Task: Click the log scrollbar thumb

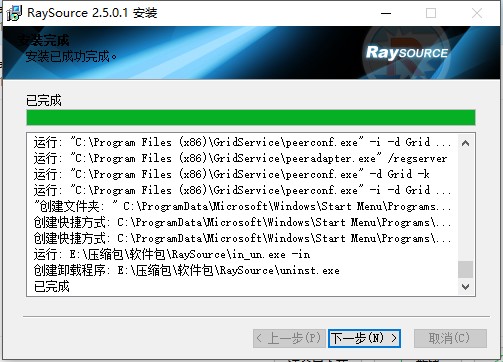Action: coord(465,269)
